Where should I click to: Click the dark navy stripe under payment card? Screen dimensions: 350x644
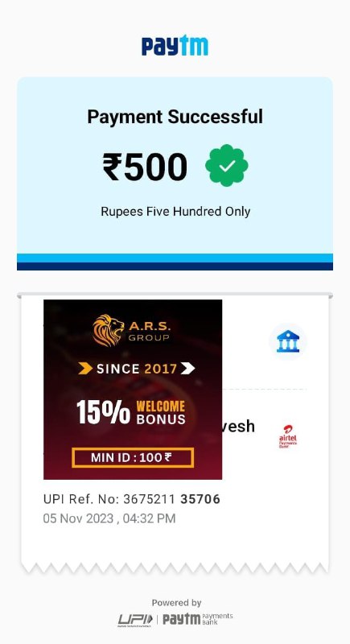(x=175, y=266)
